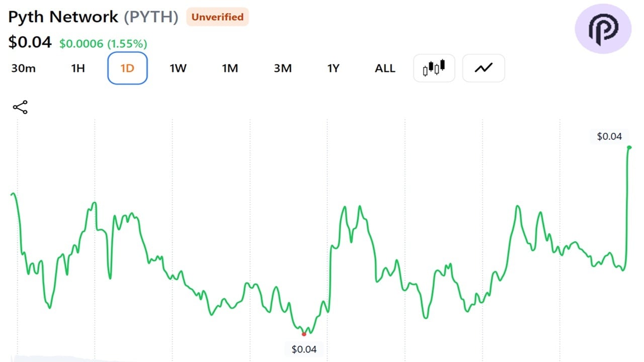The image size is (644, 362).
Task: Select the 1M time range
Action: [x=230, y=68]
